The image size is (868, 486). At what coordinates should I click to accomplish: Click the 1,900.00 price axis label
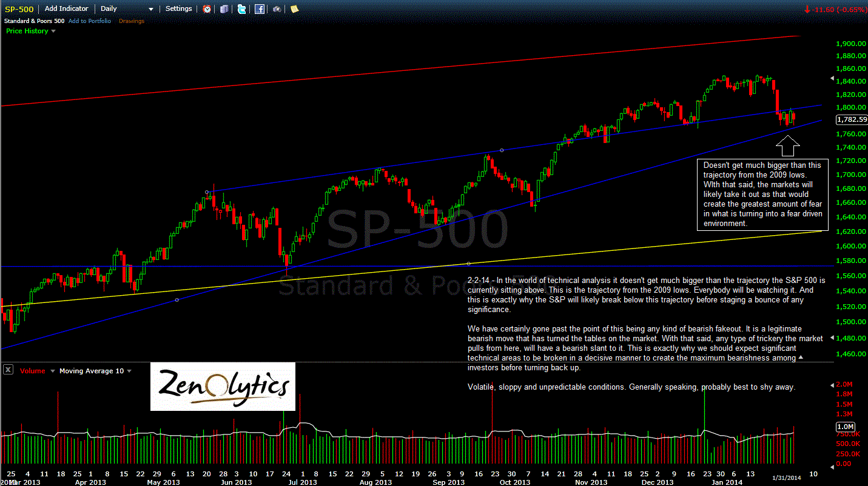[x=850, y=44]
